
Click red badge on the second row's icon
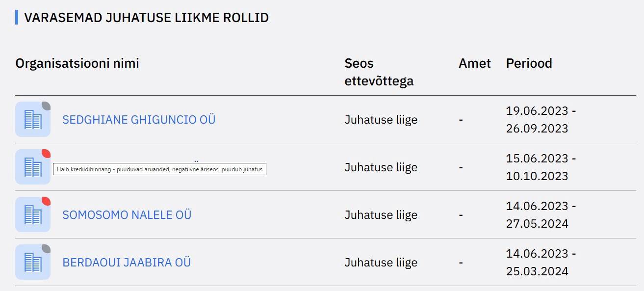tap(46, 153)
